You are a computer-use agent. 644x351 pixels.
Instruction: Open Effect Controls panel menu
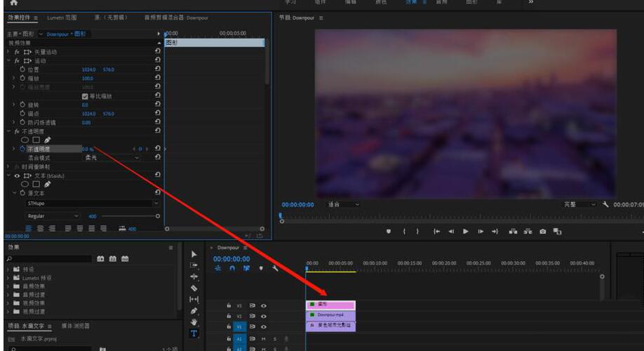36,18
